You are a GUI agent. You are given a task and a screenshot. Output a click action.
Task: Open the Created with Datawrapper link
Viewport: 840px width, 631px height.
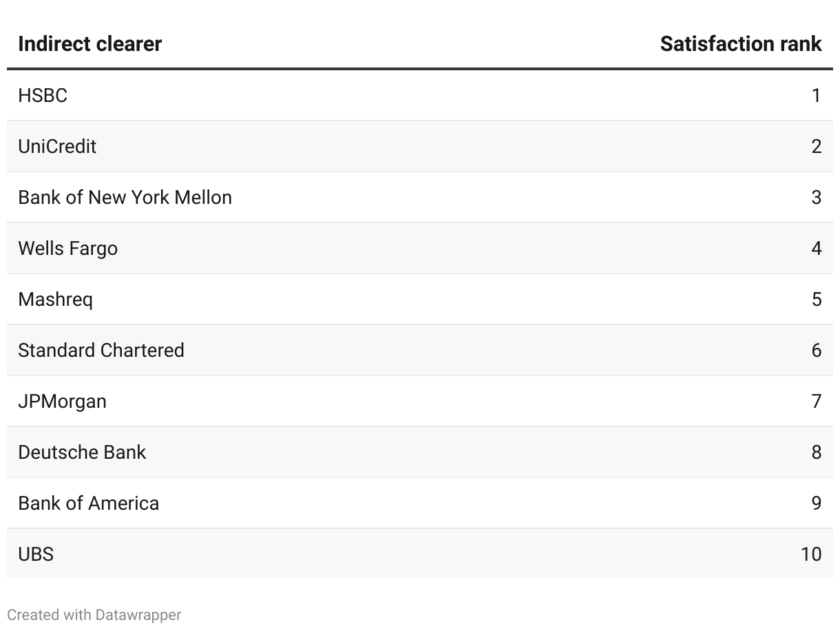pyautogui.click(x=94, y=614)
